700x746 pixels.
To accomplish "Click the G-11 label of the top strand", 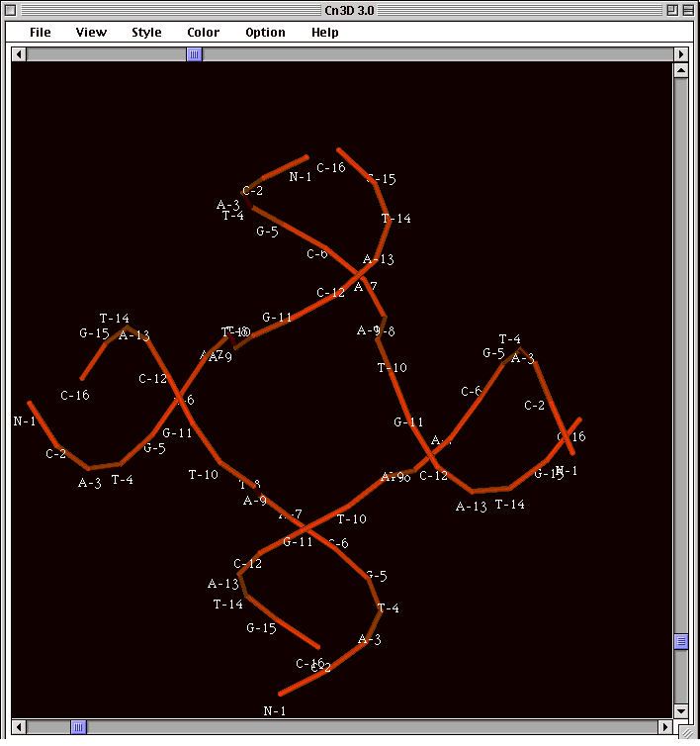I will (277, 318).
